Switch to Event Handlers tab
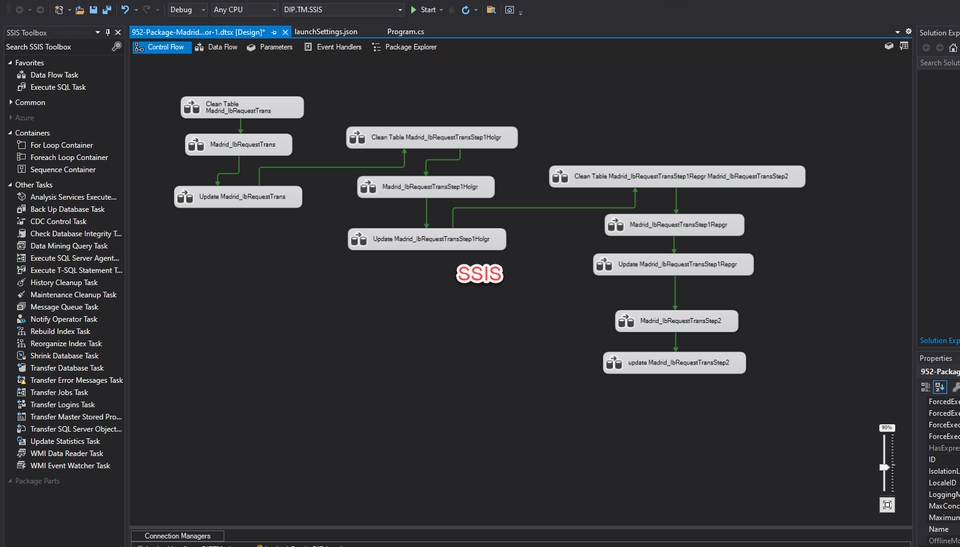Screen dimensions: 960x547 [x=333, y=47]
